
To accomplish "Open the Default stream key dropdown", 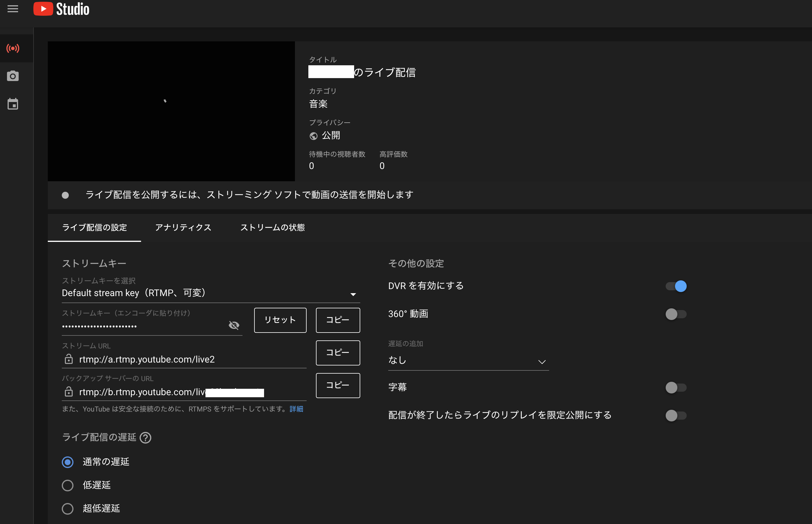I will [210, 293].
